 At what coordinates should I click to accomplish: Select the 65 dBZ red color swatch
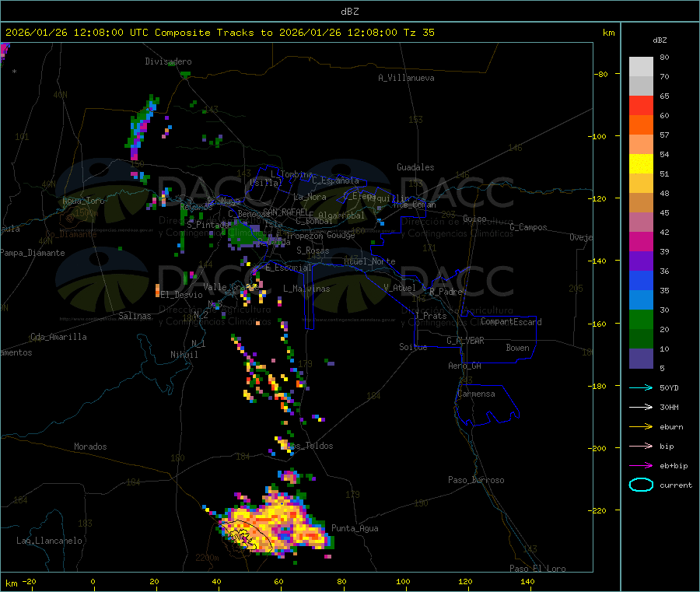(641, 105)
